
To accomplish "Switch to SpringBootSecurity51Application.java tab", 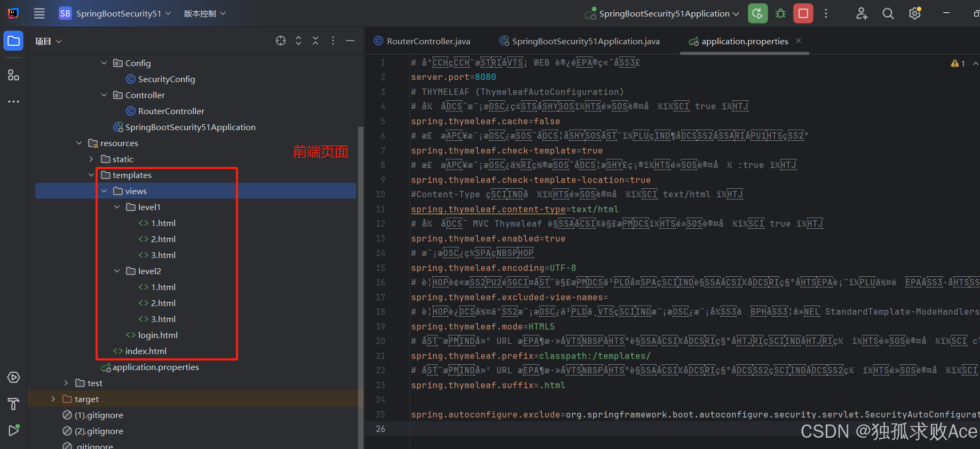I will tap(579, 41).
